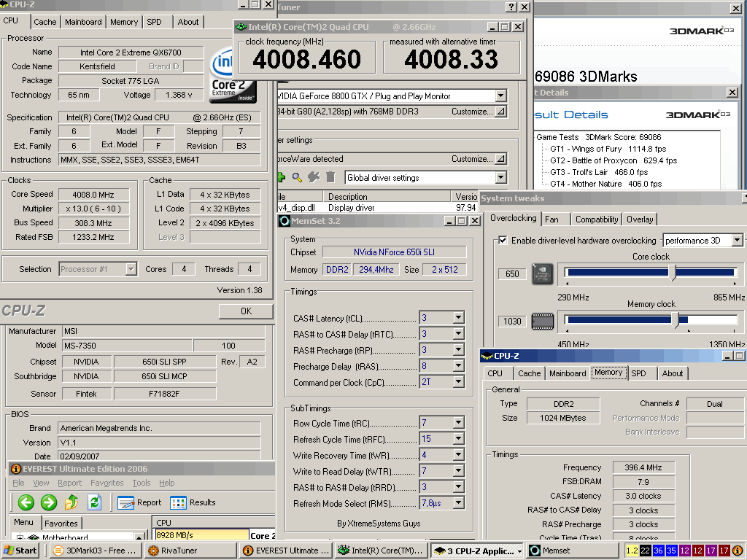Open the RAS# Precharge (tRP) dropdown

point(458,350)
